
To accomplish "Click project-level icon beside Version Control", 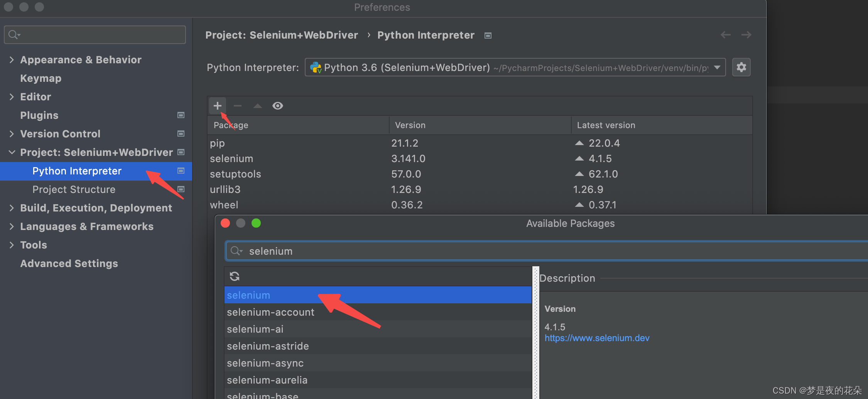I will (x=181, y=134).
